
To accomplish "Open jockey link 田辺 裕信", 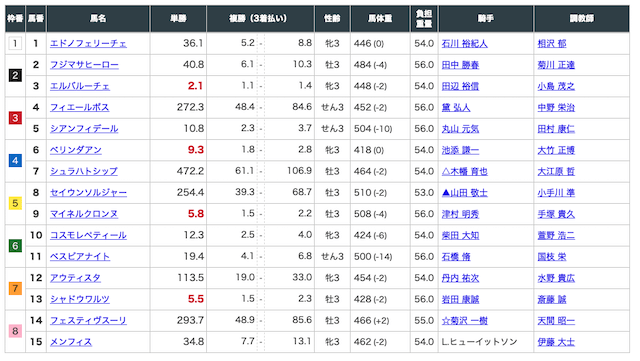I will 460,86.
